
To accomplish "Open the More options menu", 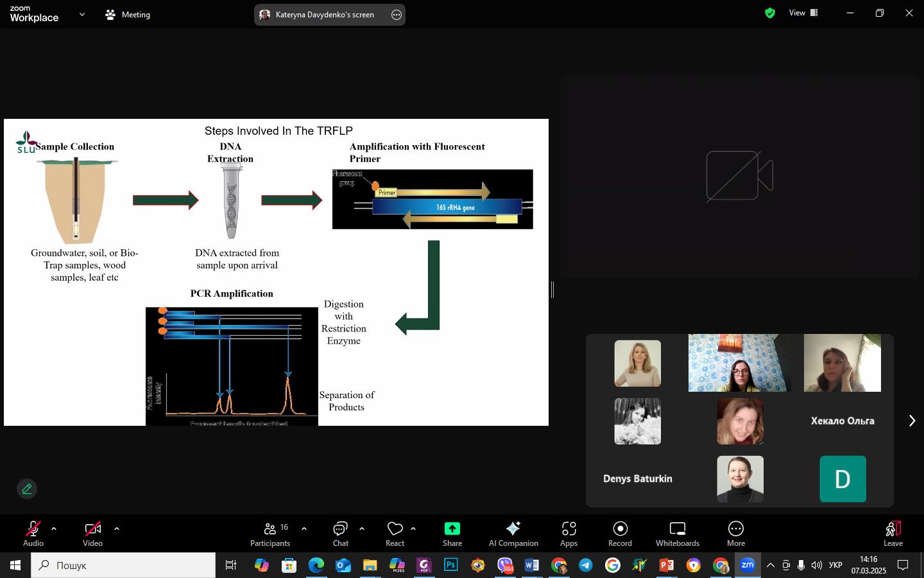I will pos(736,534).
